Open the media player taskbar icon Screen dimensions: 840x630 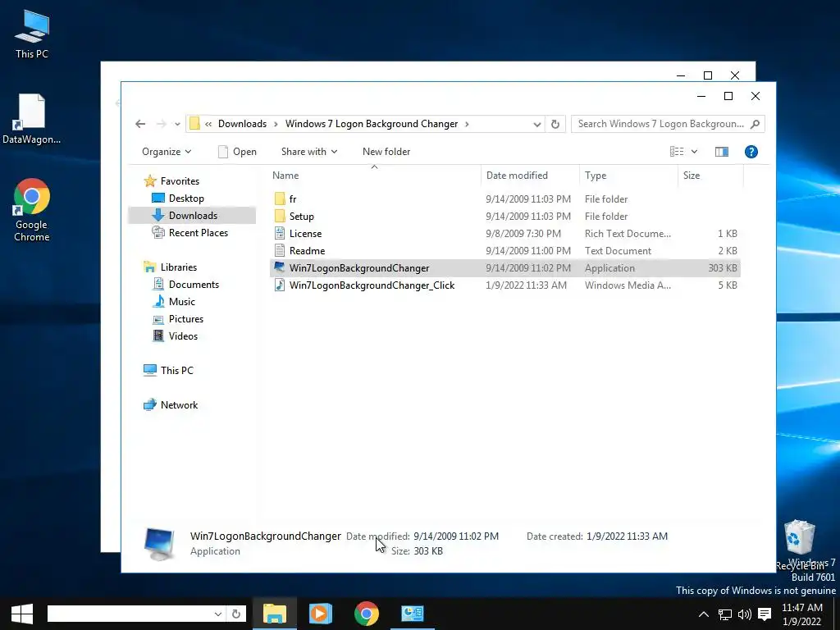tap(321, 614)
